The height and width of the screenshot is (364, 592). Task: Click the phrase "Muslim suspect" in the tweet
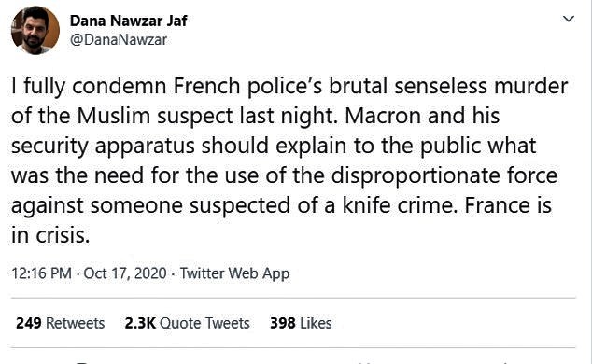(155, 117)
